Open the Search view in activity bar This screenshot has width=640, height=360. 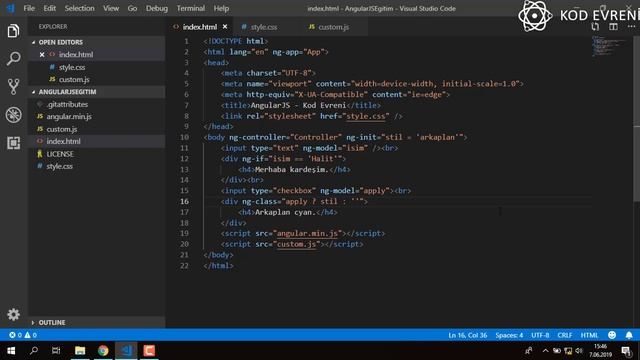click(13, 59)
